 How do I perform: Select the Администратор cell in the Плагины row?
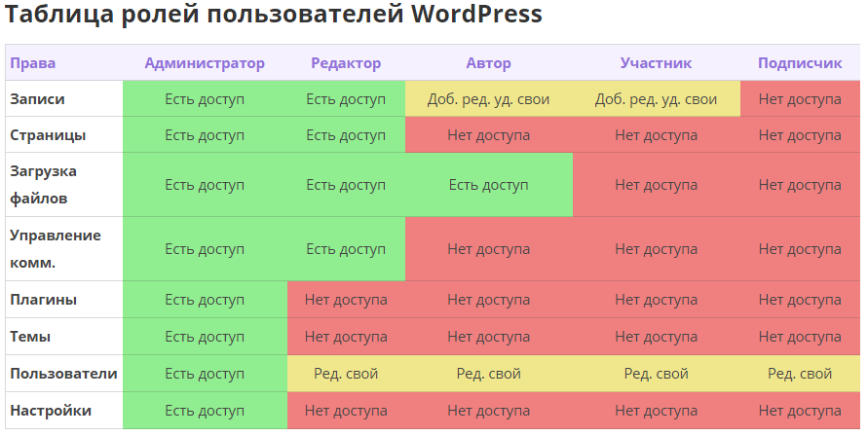(205, 300)
